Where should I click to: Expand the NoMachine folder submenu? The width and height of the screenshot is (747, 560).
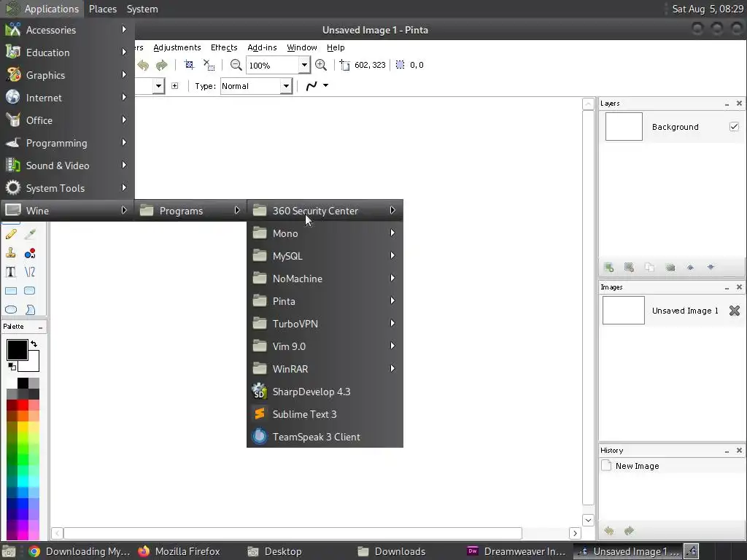click(325, 279)
